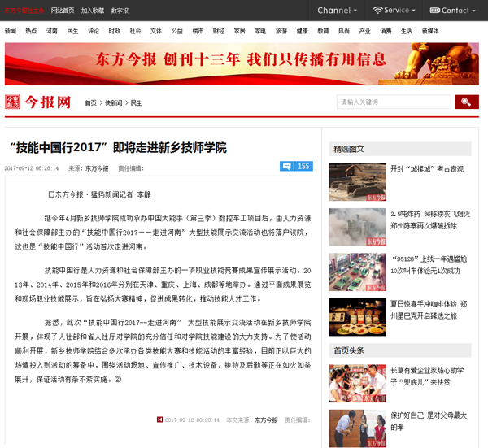The image size is (488, 448).
Task: Click the envelope icon beside Contact
Action: pyautogui.click(x=434, y=11)
